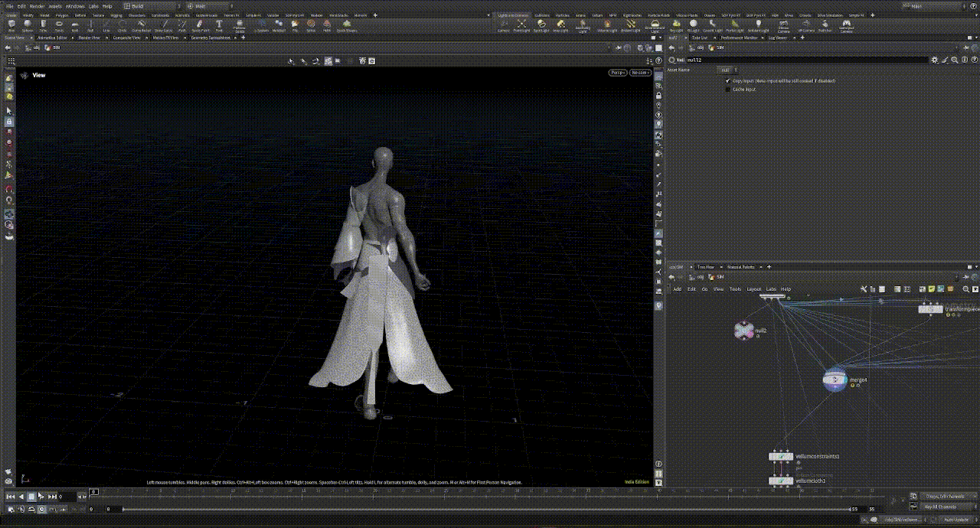Select the Quick Shapes shelf tool
This screenshot has height=528, width=980.
tap(346, 24)
